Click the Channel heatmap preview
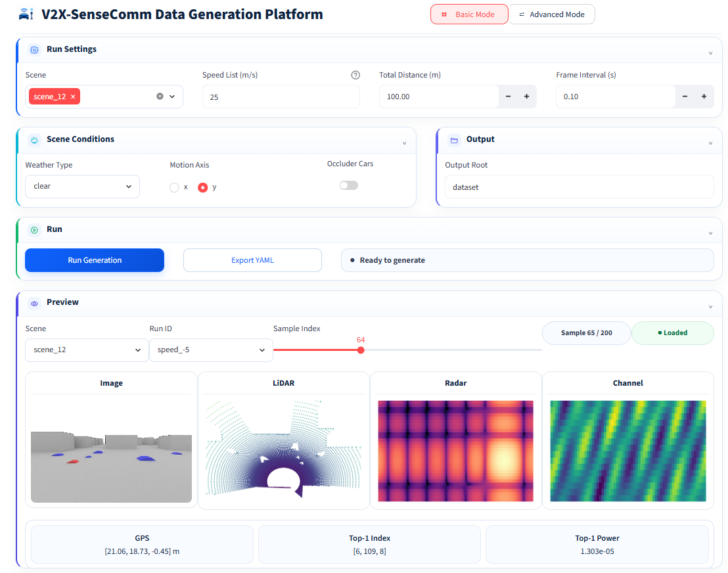 [627, 451]
